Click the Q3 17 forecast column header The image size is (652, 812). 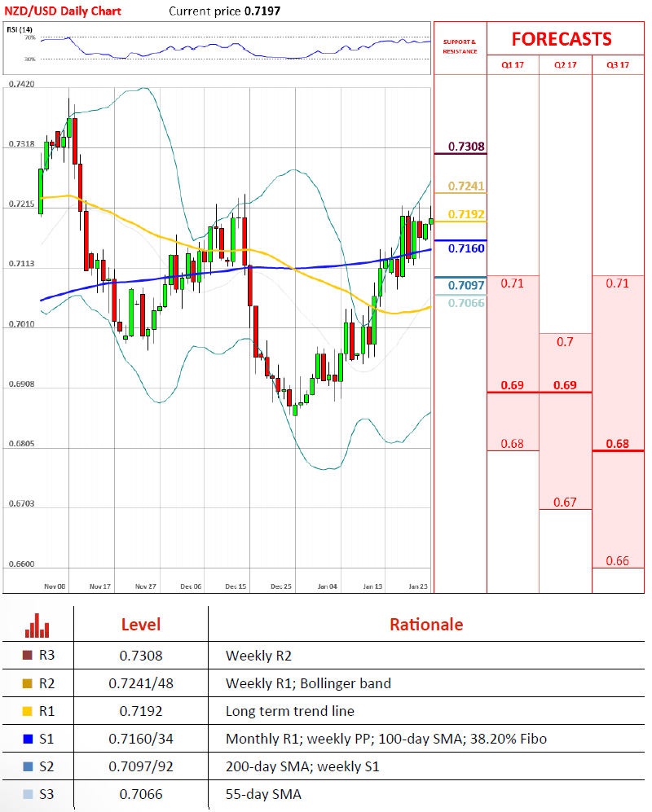618,64
